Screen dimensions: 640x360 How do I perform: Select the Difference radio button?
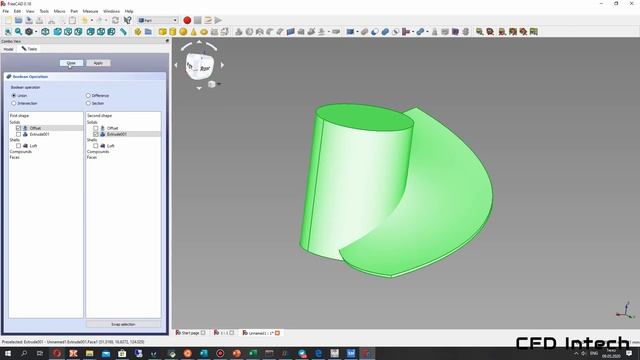point(88,96)
